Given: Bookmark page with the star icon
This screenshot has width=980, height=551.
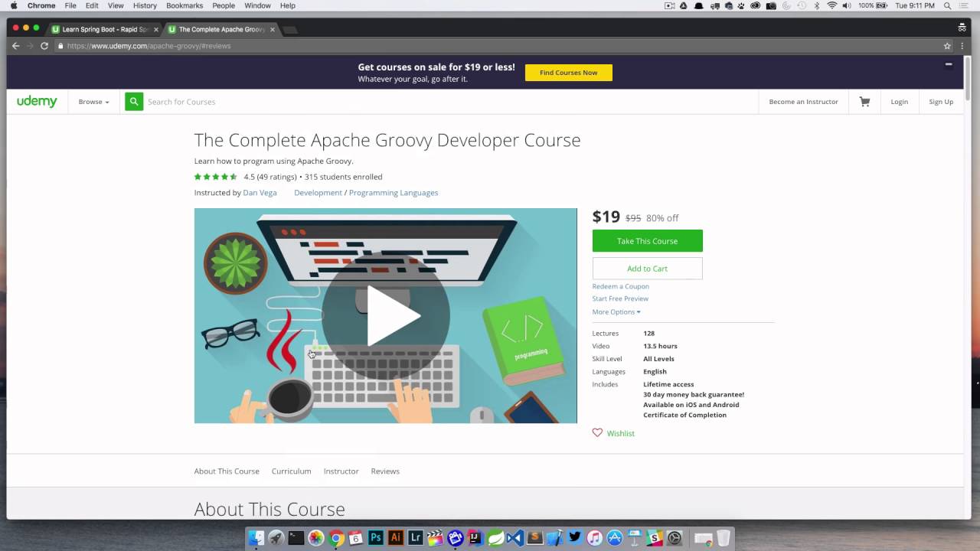Looking at the screenshot, I should point(947,46).
